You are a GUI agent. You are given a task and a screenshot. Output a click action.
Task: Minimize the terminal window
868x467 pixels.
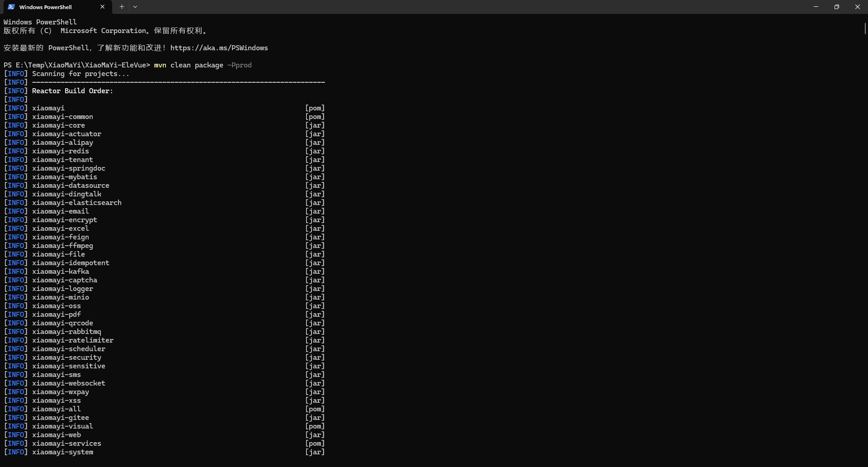pos(816,7)
